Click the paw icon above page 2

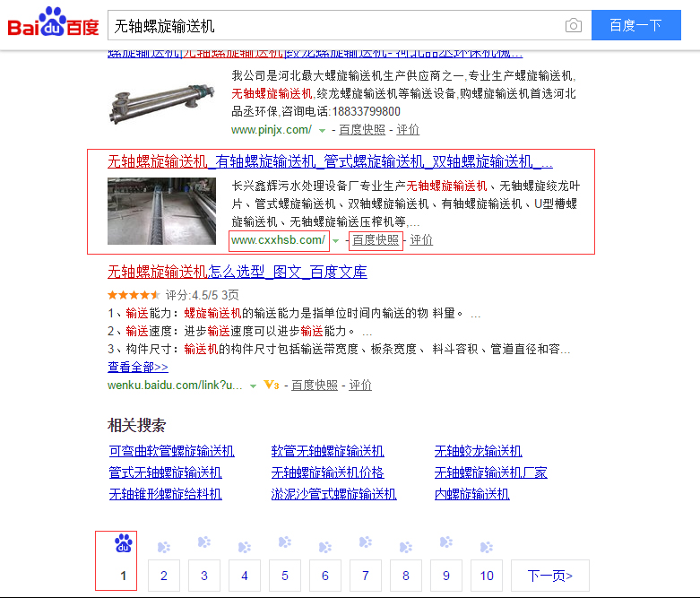164,547
